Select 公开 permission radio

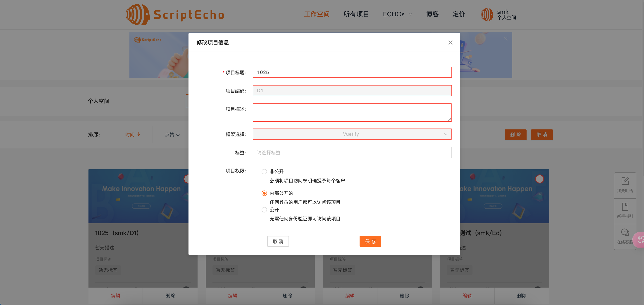pyautogui.click(x=264, y=210)
